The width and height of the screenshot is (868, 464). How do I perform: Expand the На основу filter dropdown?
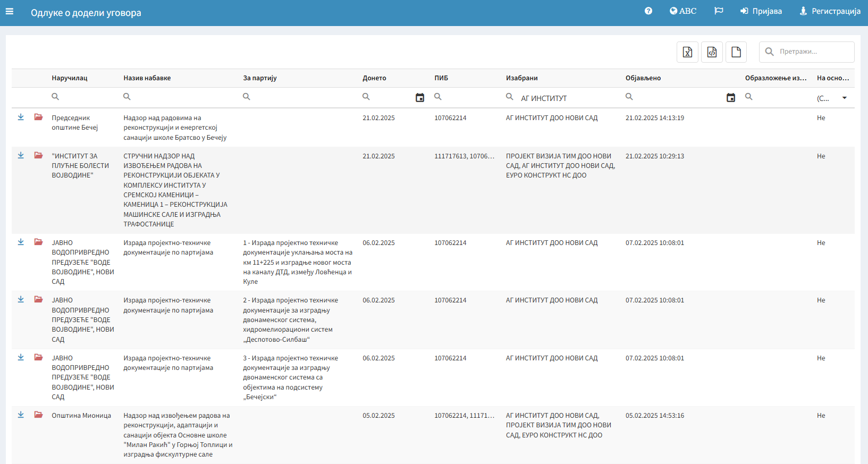pos(844,98)
